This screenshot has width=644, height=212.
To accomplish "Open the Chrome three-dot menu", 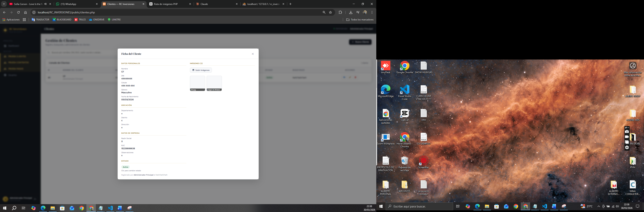I will [372, 12].
